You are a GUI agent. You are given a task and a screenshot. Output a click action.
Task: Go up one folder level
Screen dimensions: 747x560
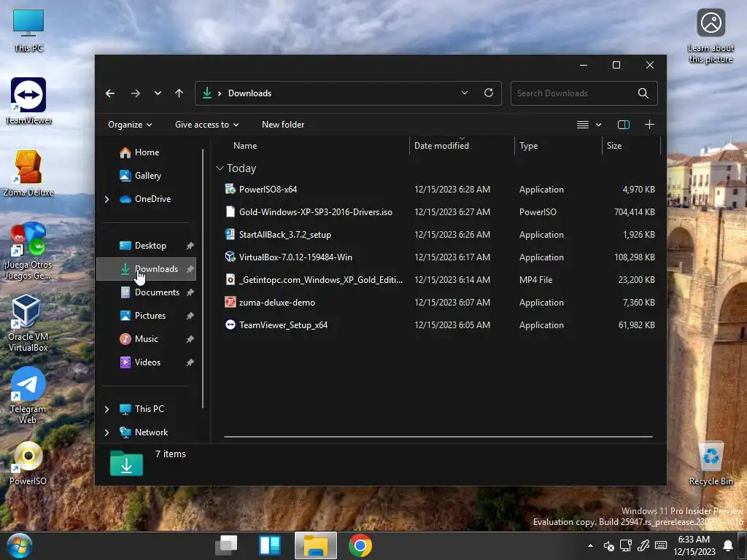click(x=179, y=93)
